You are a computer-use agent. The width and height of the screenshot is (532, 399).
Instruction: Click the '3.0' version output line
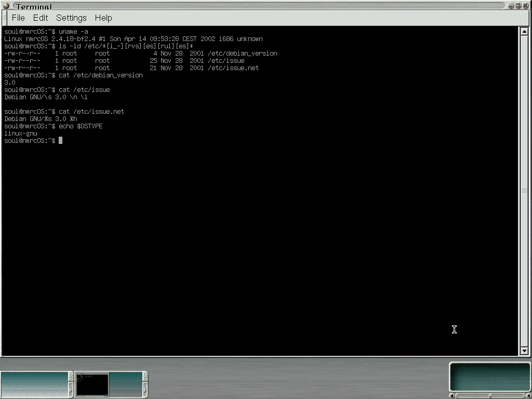pos(9,83)
